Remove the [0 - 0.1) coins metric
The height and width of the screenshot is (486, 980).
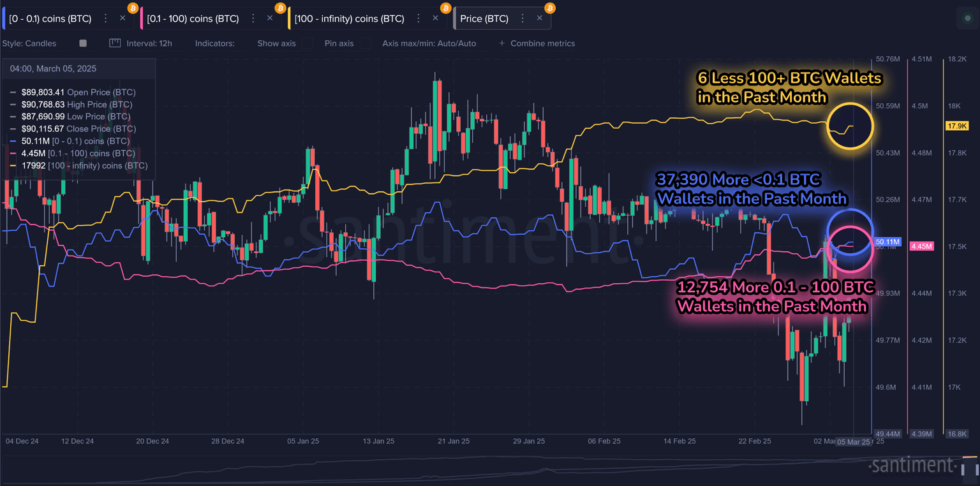(122, 18)
